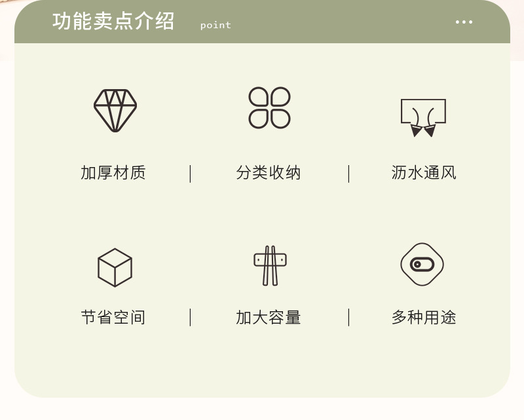This screenshot has height=420, width=524.
Task: Click the green header bar background
Action: (x=334, y=22)
